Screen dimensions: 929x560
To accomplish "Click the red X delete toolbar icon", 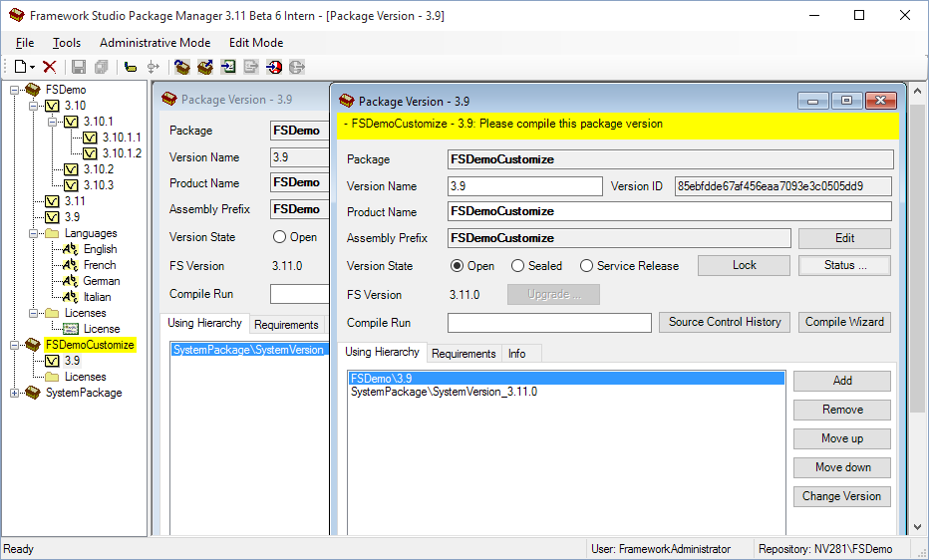I will (x=50, y=67).
